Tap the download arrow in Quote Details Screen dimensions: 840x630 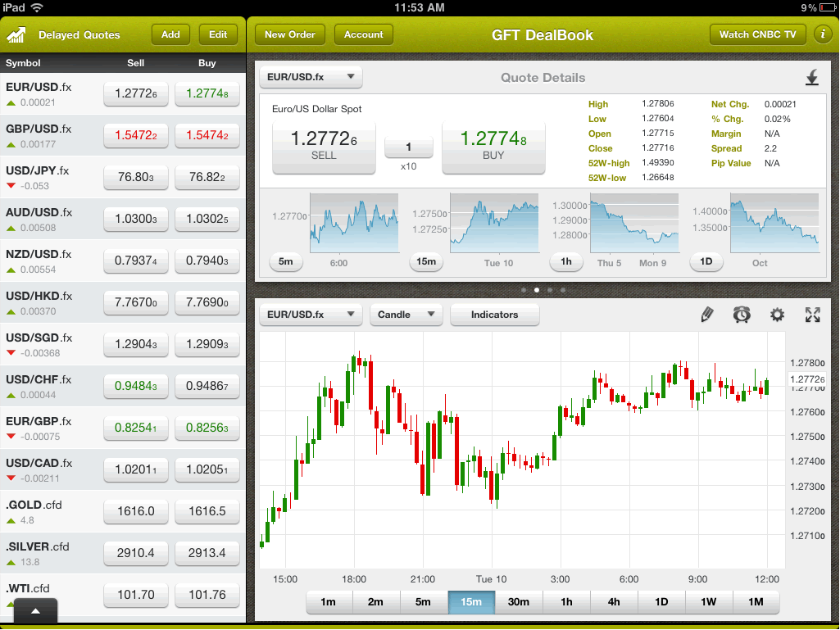coord(812,78)
